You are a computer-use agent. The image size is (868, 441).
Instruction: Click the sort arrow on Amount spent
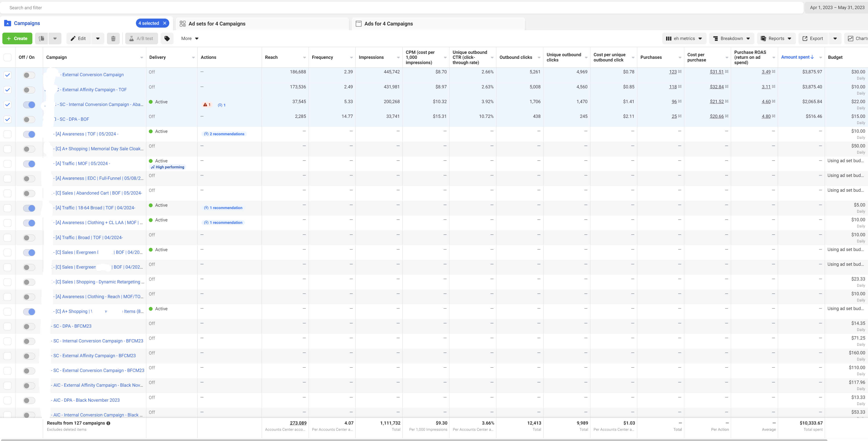[812, 57]
